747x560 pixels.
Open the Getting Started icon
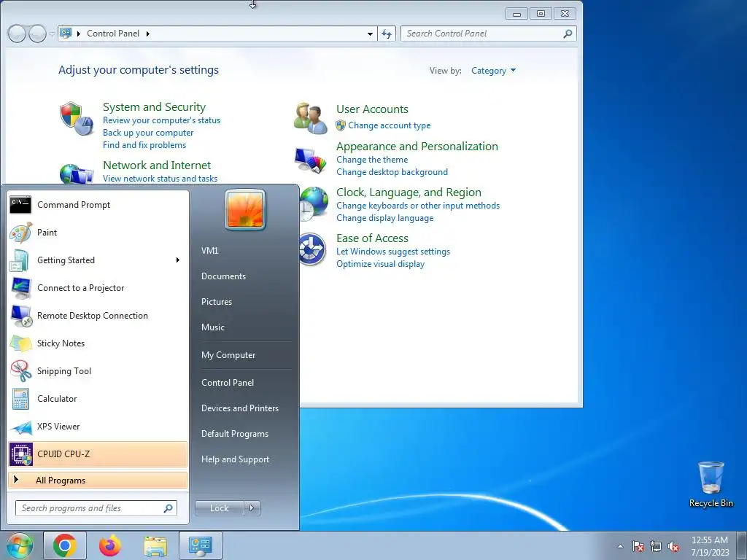coord(20,260)
